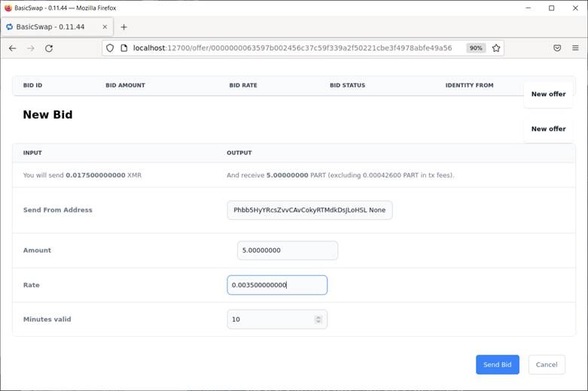Click the Minutes valid label
Viewport: 588px width, 391px height.
click(47, 320)
